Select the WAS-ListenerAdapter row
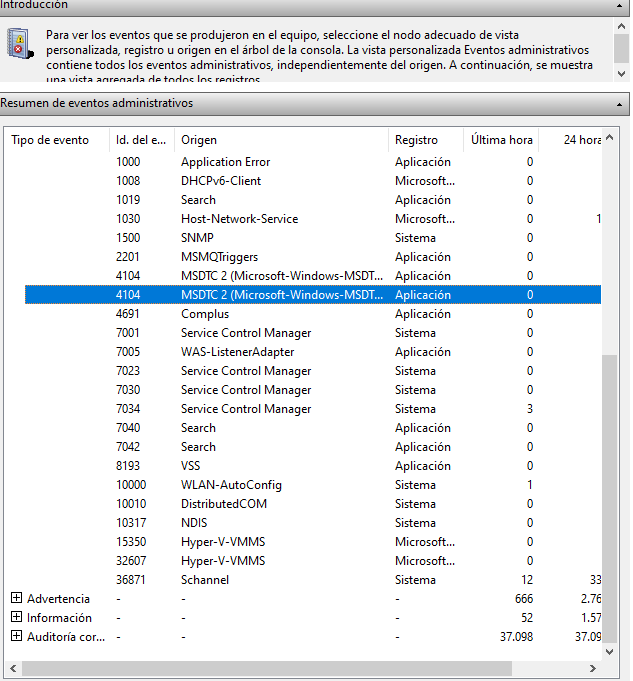 [313, 352]
